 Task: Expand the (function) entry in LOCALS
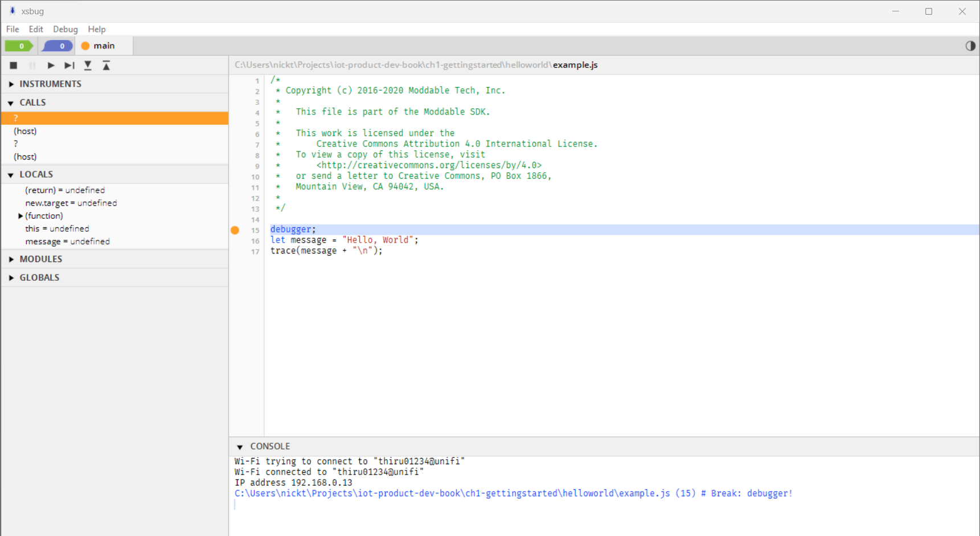(x=20, y=216)
